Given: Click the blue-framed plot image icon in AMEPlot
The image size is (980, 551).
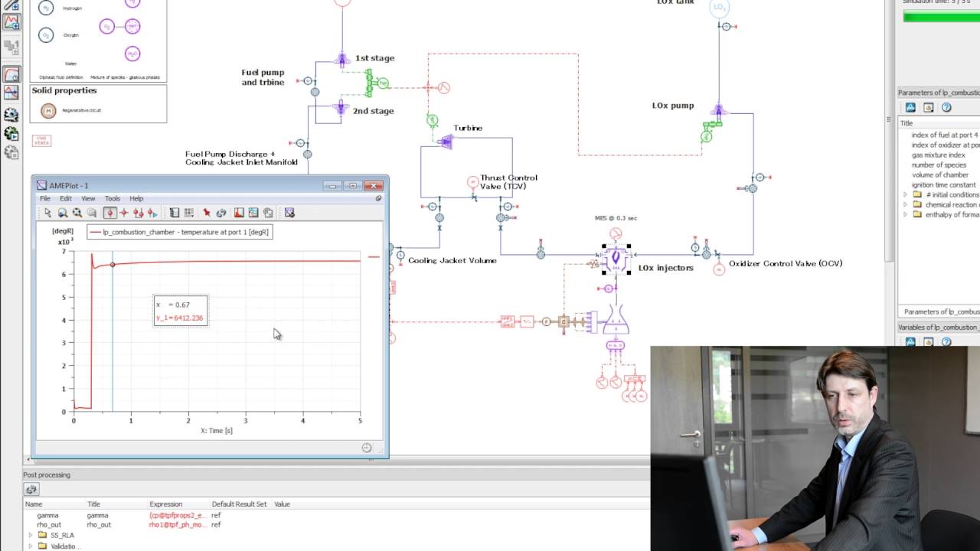Looking at the screenshot, I should 253,213.
